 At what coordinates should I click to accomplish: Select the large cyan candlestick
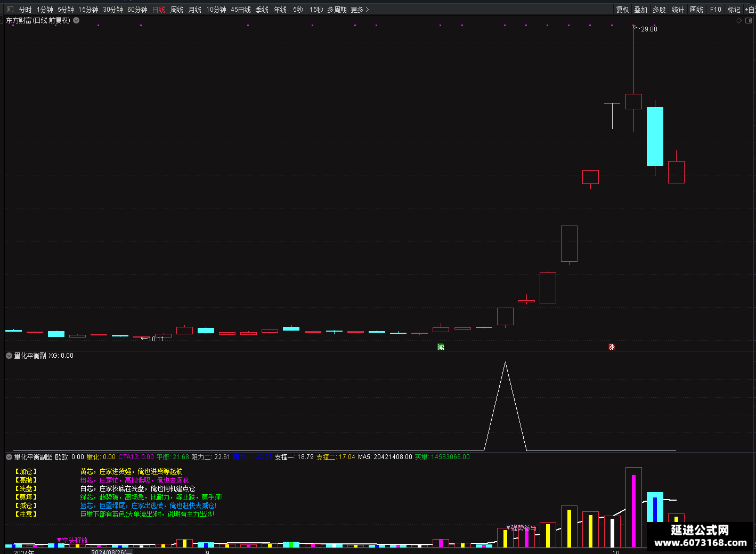[655, 137]
